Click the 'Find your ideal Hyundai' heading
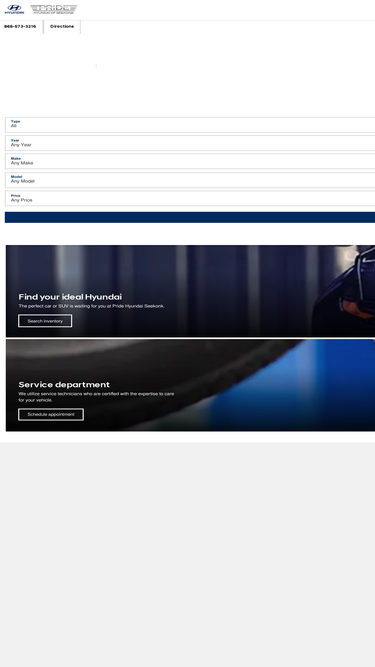The width and height of the screenshot is (375, 667). click(70, 297)
